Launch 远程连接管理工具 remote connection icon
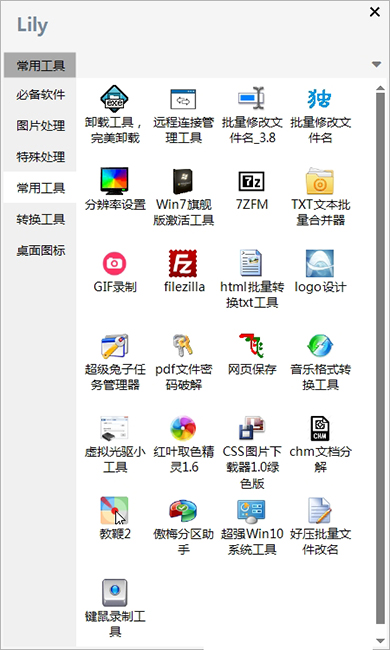This screenshot has height=650, width=390. tap(183, 99)
